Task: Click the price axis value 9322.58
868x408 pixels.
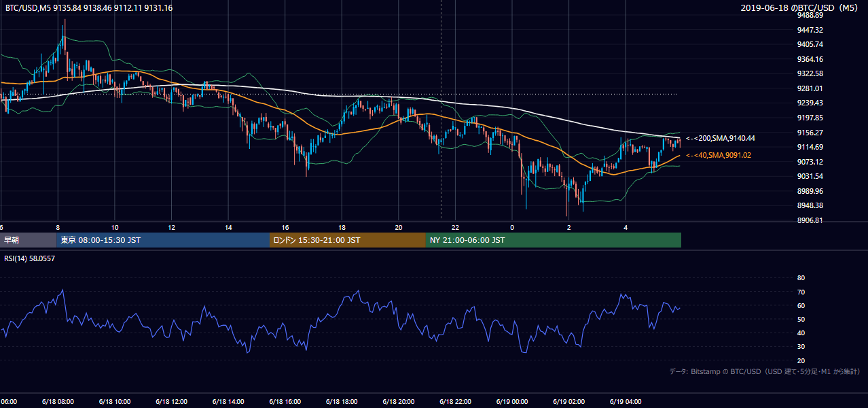Action: 810,73
